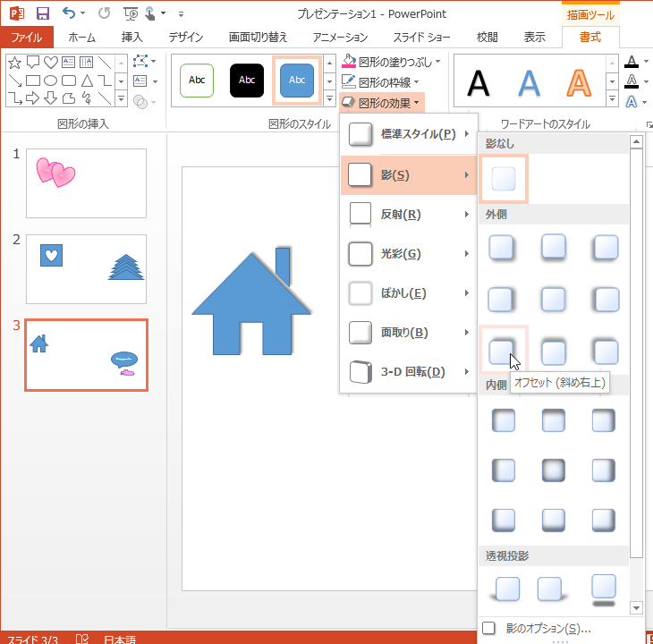Open the ぼかし(E) submenu
653x644 pixels.
[x=409, y=293]
